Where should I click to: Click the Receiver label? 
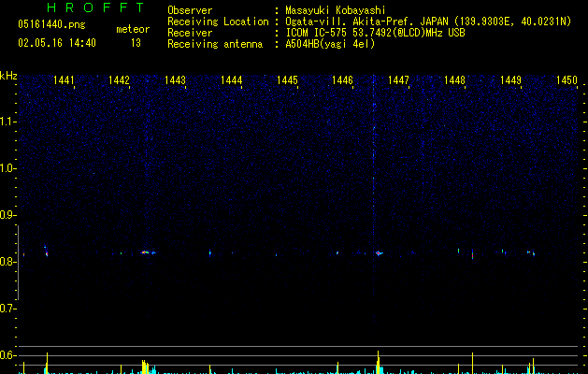point(190,33)
